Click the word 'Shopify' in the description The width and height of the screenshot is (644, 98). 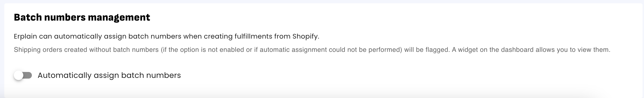pyautogui.click(x=305, y=36)
